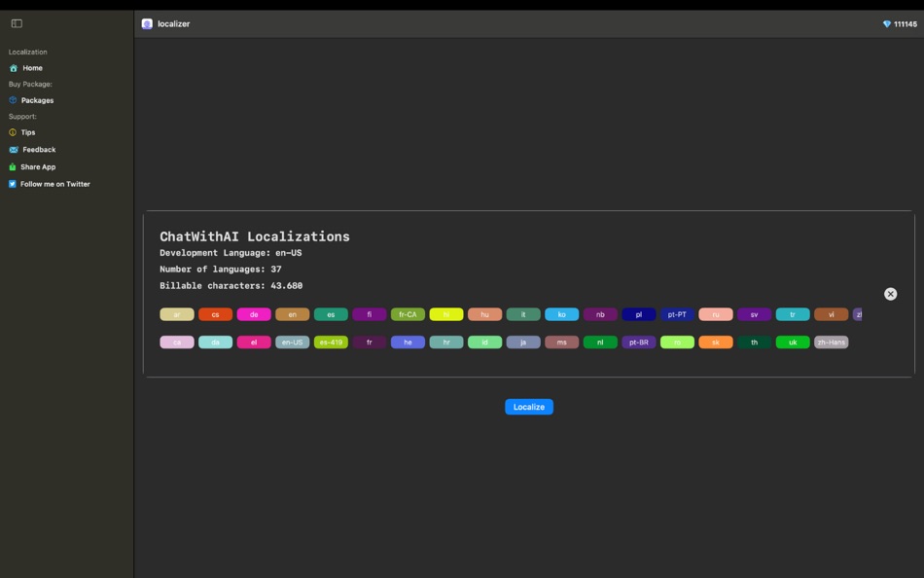Image resolution: width=924 pixels, height=578 pixels.
Task: Click the localizer app icon in title bar
Action: [147, 24]
